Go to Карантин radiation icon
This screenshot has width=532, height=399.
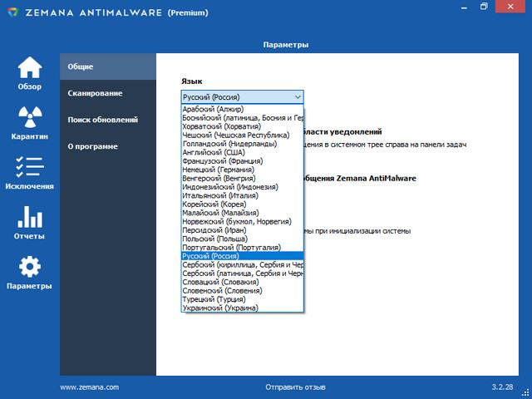coord(30,117)
